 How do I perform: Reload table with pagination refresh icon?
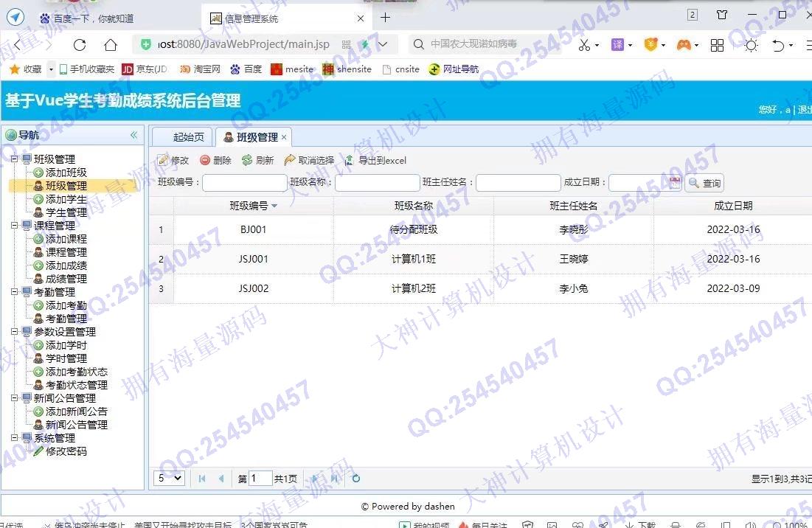click(x=355, y=479)
